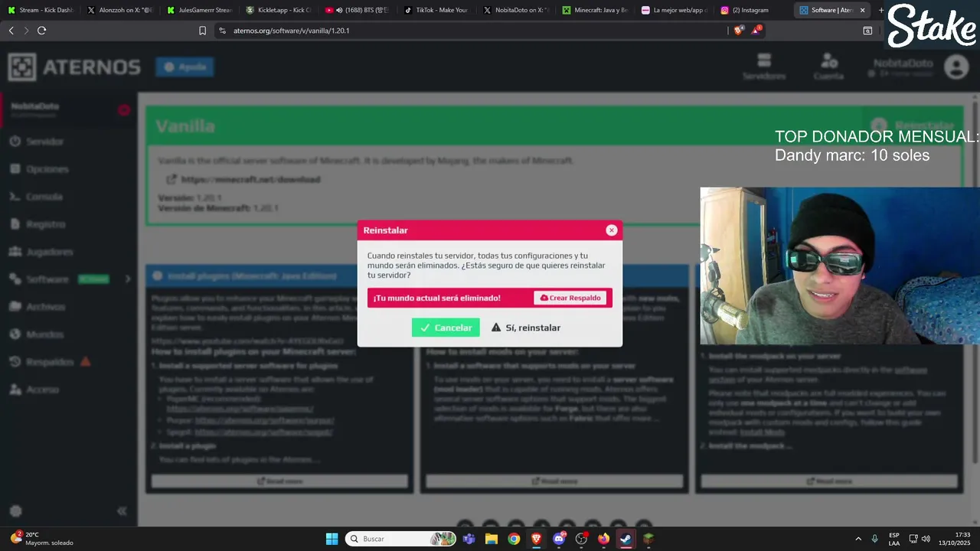Screen dimensions: 980x551
Task: Reload the page with the refresh icon
Action: pos(41,31)
